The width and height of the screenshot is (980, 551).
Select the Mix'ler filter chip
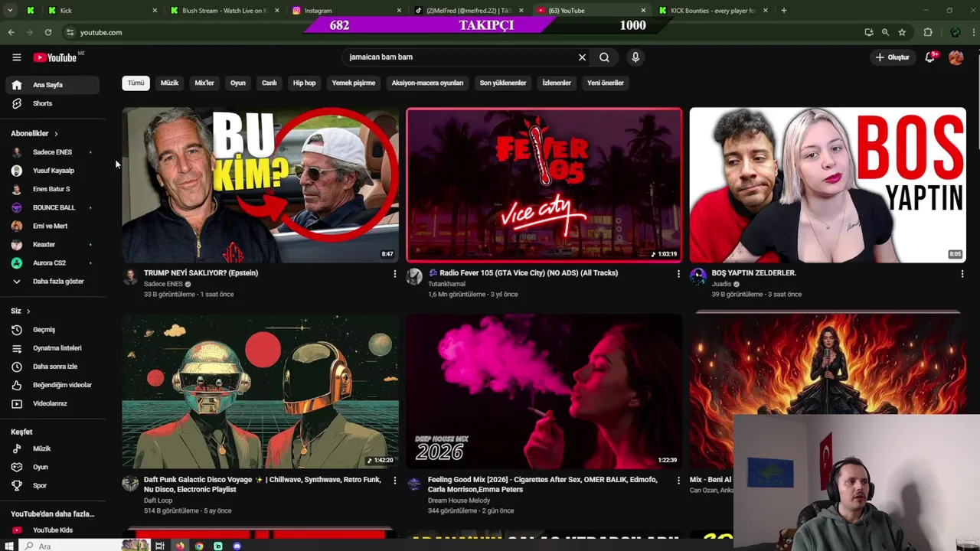(x=204, y=83)
